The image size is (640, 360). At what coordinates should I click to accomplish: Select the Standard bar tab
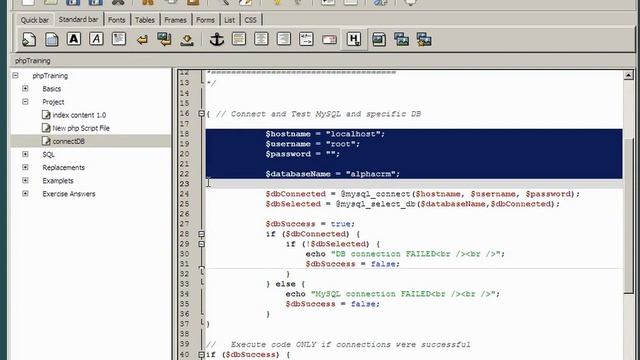click(x=78, y=20)
